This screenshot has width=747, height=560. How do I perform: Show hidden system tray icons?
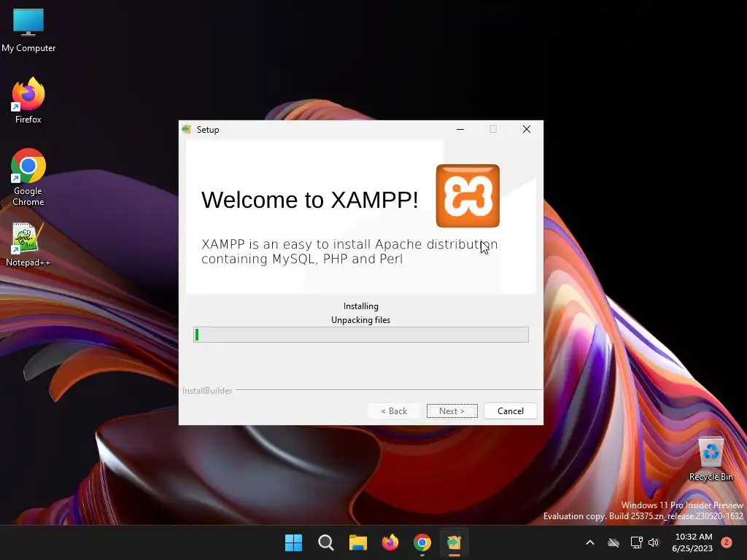coord(589,542)
